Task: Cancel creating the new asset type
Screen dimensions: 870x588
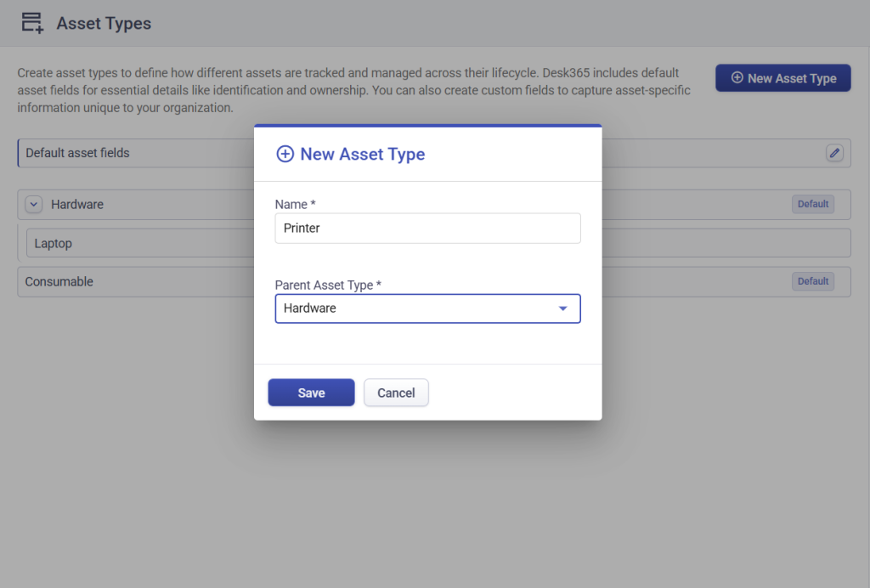Action: point(396,392)
